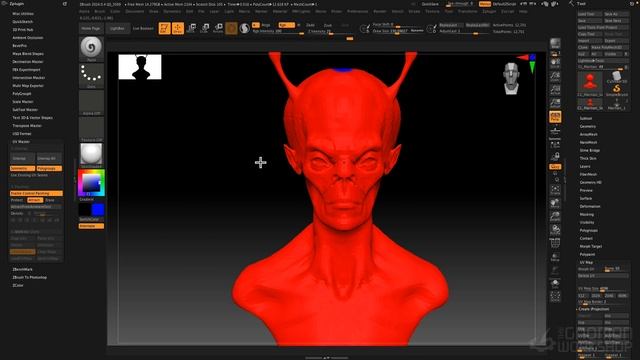Click the Import button in Tool panel

tap(589, 41)
